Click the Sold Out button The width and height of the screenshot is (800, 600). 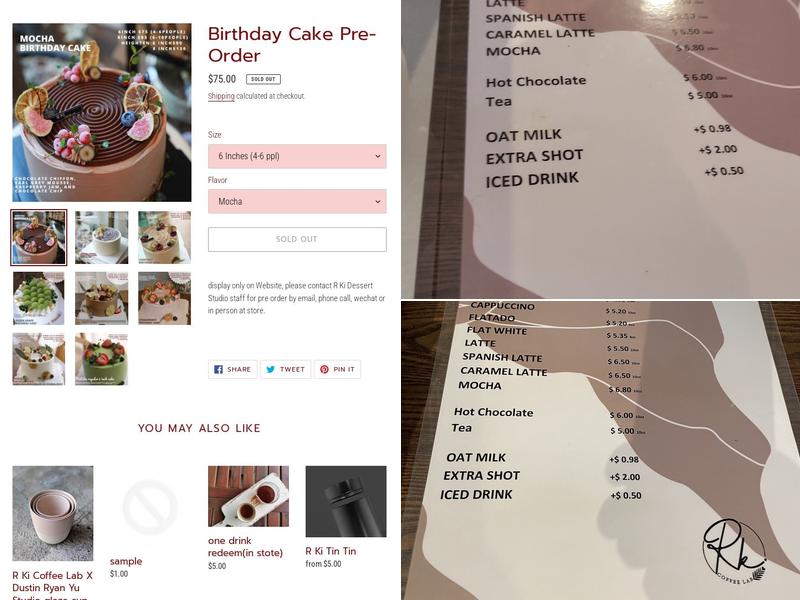(297, 239)
